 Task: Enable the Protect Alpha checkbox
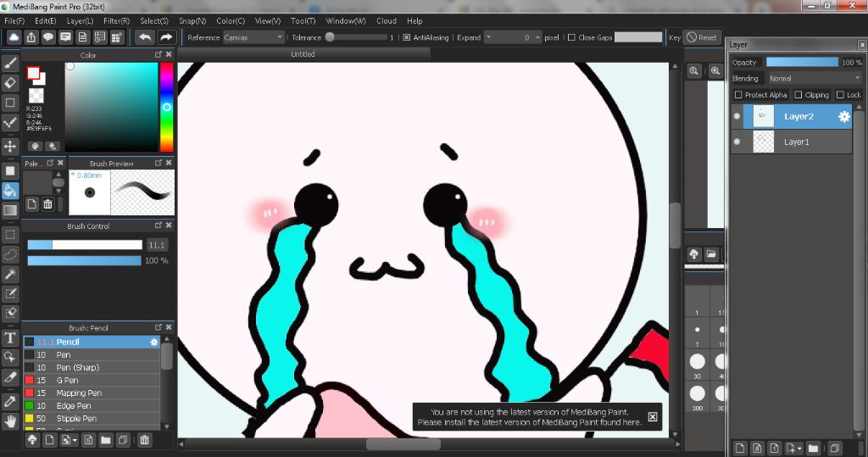(738, 95)
